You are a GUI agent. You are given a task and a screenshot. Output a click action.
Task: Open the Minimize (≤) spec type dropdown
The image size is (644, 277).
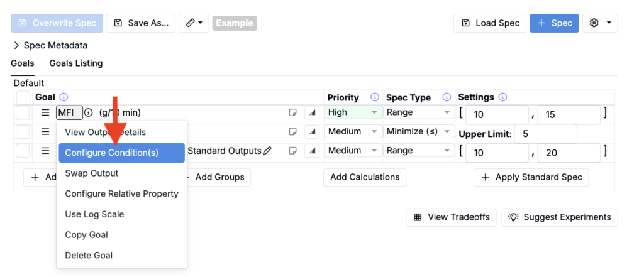point(419,131)
